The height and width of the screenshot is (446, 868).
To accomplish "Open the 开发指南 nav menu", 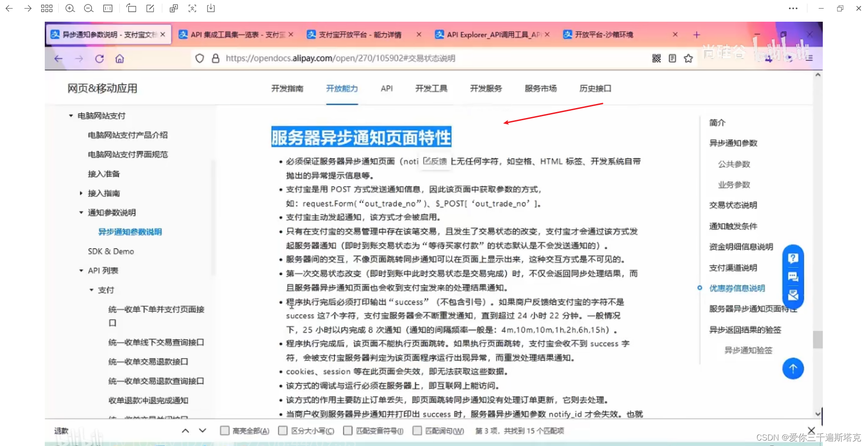I will (x=287, y=89).
